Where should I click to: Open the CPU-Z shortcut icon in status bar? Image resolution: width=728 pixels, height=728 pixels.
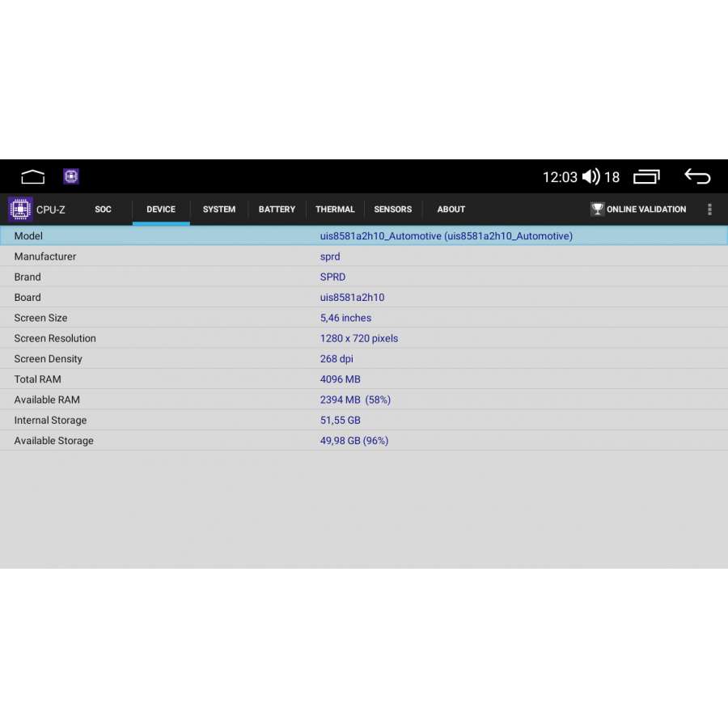[x=71, y=176]
